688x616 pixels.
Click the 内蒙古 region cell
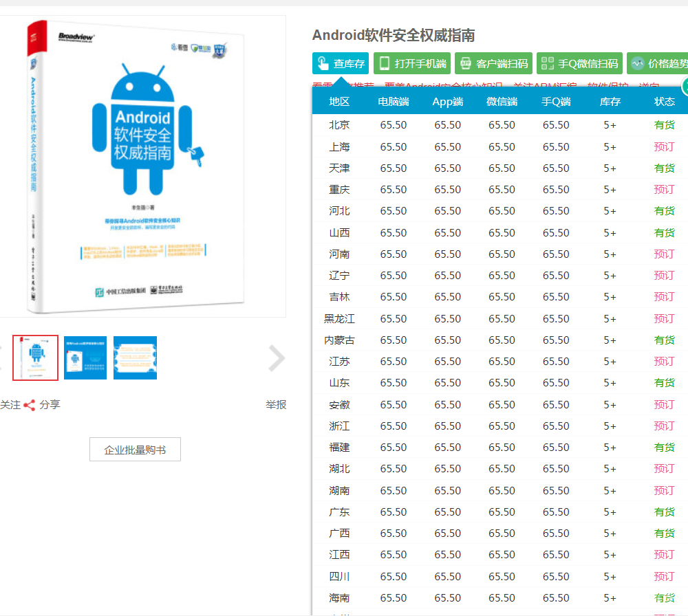pos(339,340)
